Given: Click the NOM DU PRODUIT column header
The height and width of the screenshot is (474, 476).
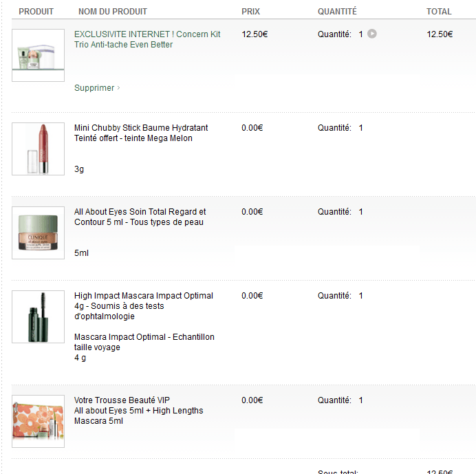Looking at the screenshot, I should click(x=113, y=12).
